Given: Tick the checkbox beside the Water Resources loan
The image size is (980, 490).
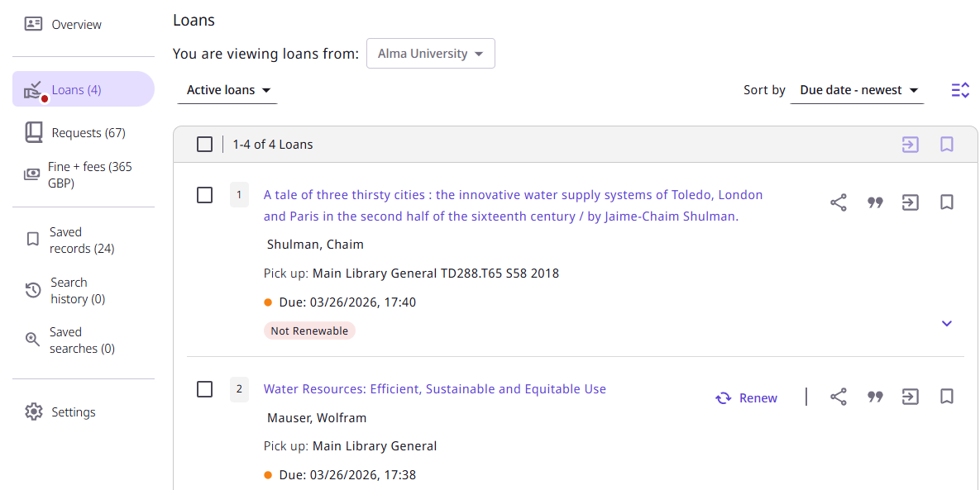Looking at the screenshot, I should coord(204,388).
